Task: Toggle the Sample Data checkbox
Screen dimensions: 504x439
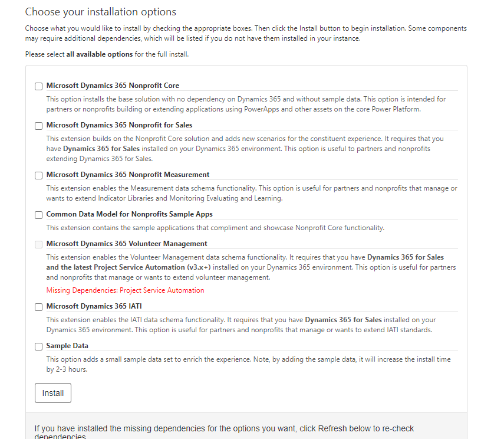Action: (x=38, y=346)
